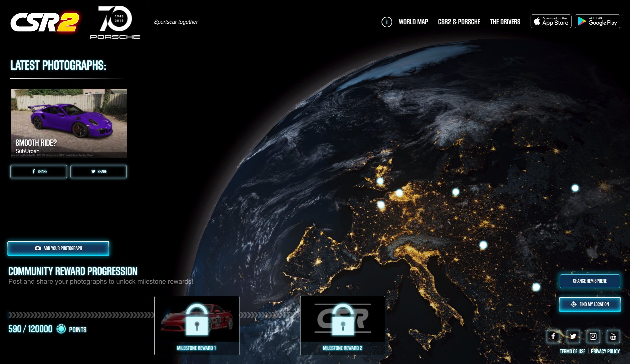This screenshot has width=630, height=364.
Task: Share the photo on Facebook
Action: pos(39,172)
